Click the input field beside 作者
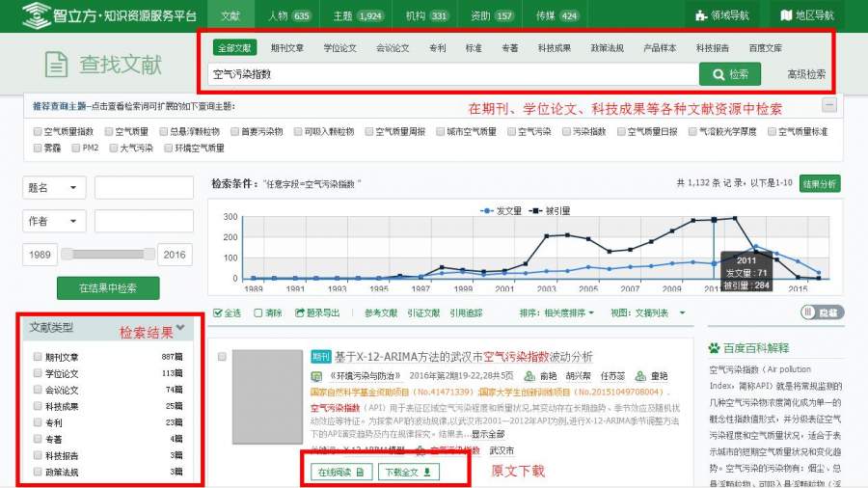The image size is (868, 488). click(144, 221)
